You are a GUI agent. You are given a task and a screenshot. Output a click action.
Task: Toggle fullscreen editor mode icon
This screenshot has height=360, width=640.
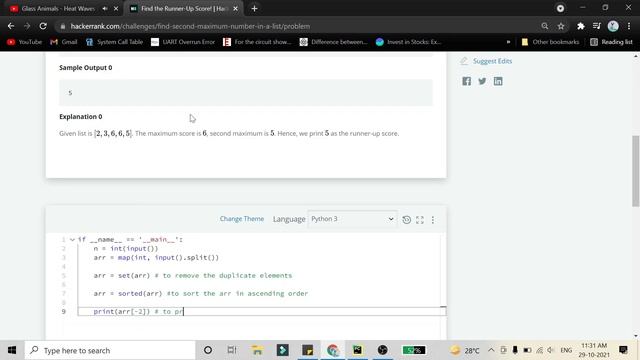pos(420,220)
